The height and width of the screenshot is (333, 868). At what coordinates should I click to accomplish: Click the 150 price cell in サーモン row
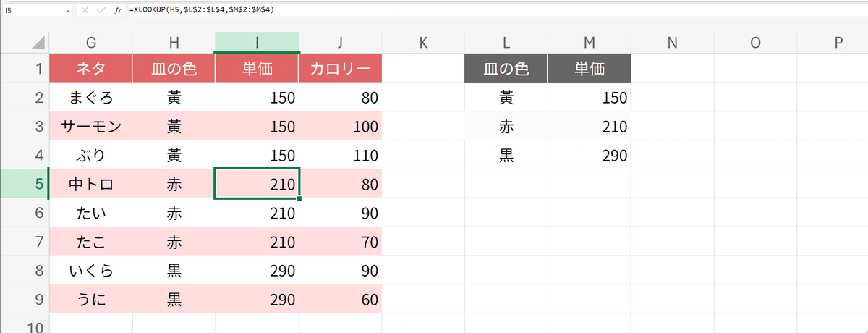click(x=257, y=127)
